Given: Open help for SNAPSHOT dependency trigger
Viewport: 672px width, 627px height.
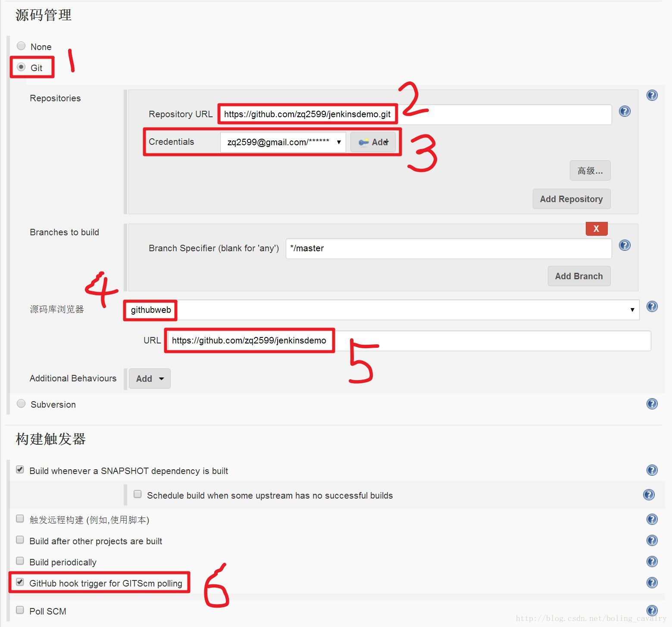Looking at the screenshot, I should pos(652,470).
